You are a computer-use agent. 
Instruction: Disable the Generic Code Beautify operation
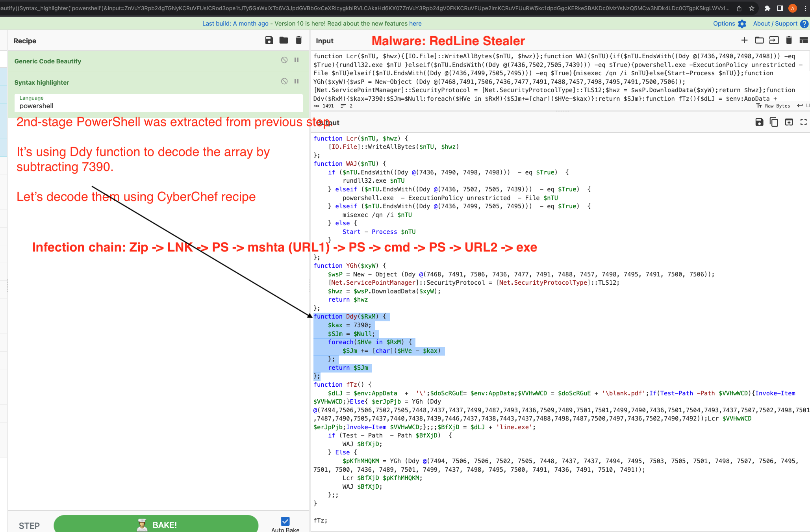point(284,60)
